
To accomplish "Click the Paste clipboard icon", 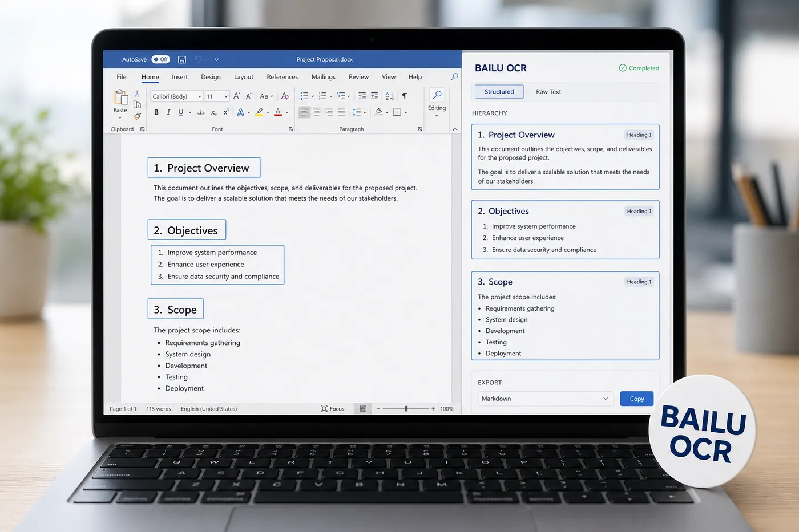I will [x=120, y=98].
